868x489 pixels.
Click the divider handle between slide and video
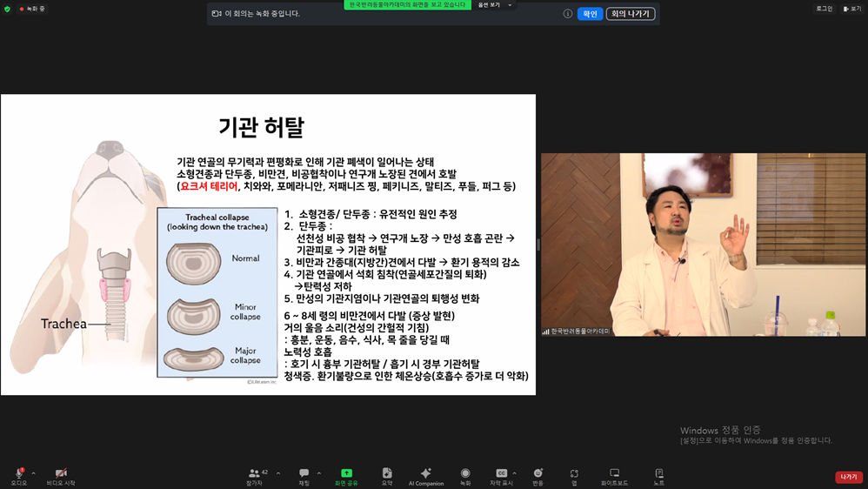538,244
